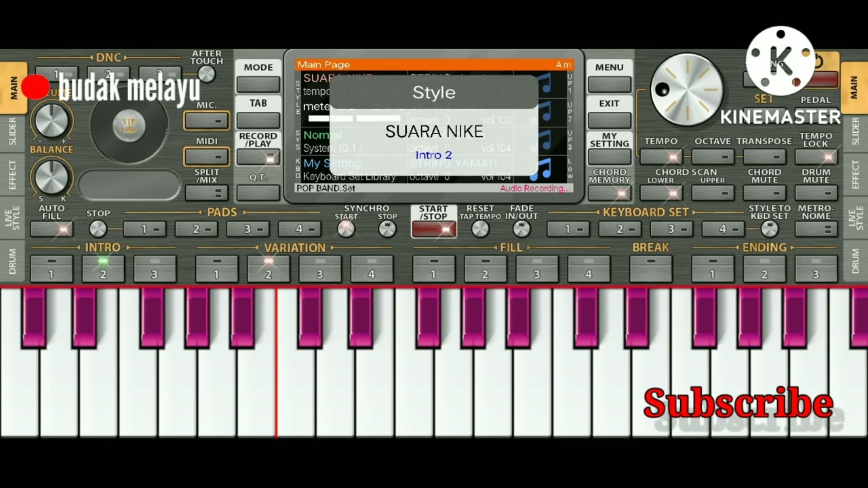Toggle the Split/Mix button

click(x=207, y=192)
